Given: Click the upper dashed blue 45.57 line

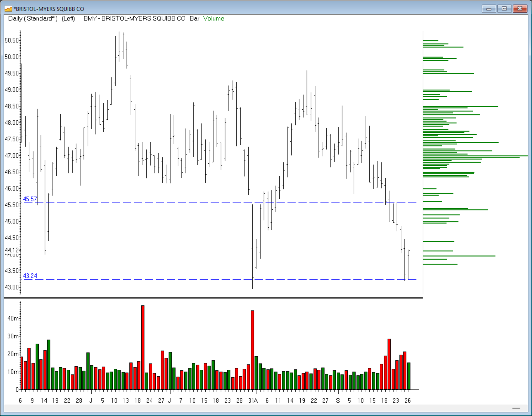Looking at the screenshot, I should click(x=220, y=203).
